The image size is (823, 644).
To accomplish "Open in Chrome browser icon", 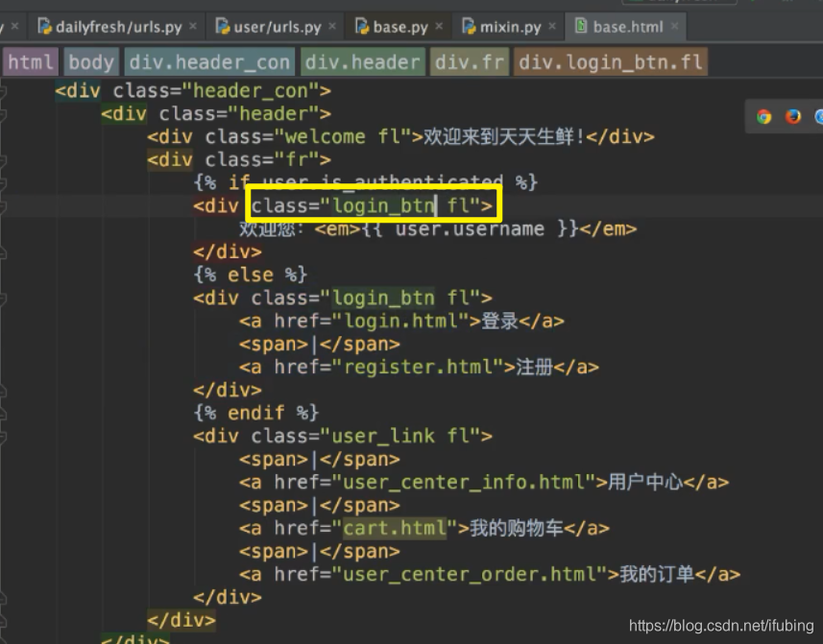I will click(763, 116).
